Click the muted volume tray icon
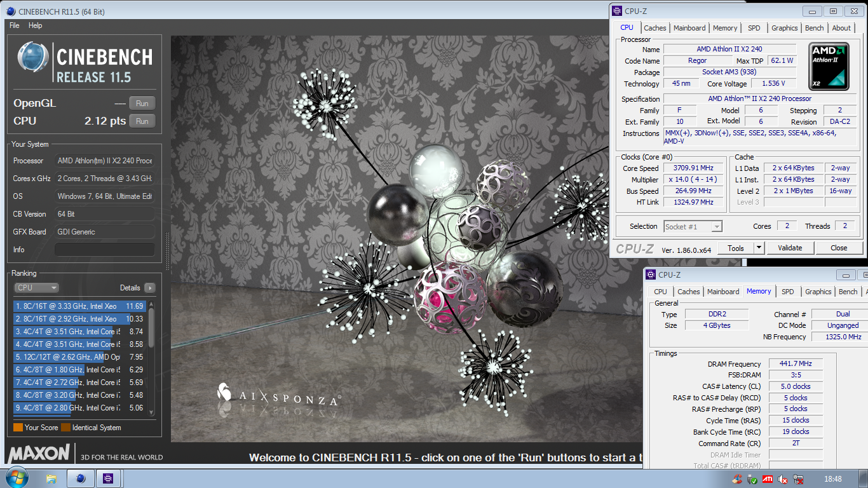This screenshot has width=868, height=488. tap(783, 479)
